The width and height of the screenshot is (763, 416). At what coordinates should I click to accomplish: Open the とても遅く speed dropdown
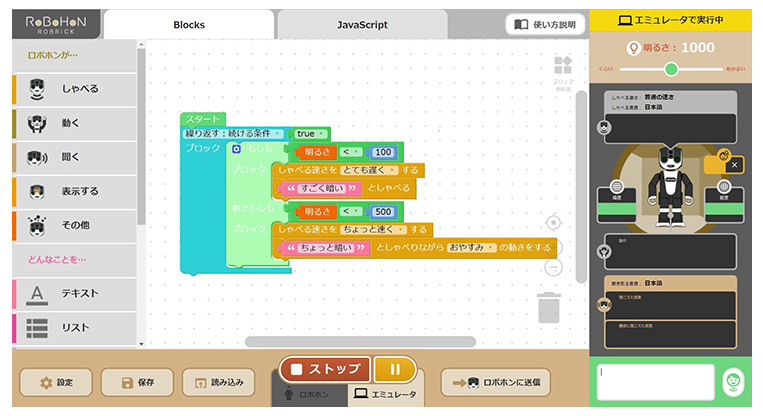(x=368, y=170)
